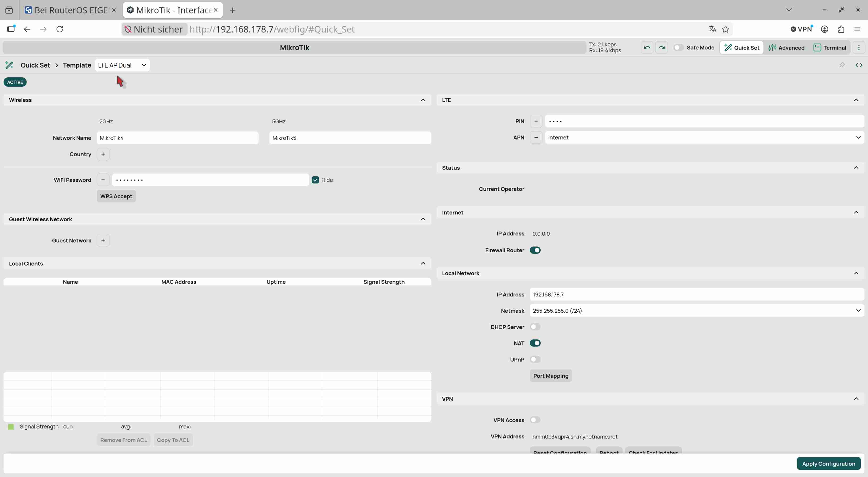
Task: Undo the last change with the undo arrow
Action: click(x=647, y=48)
